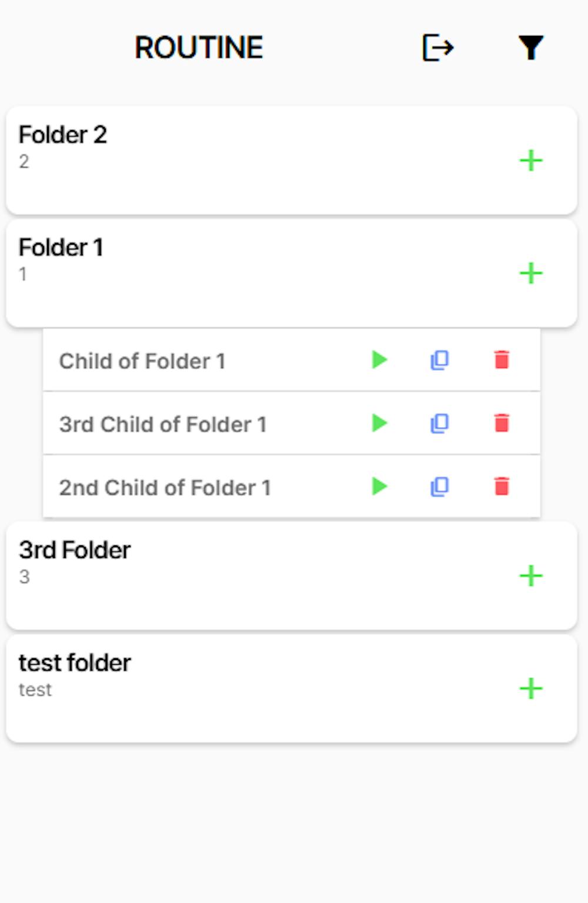The height and width of the screenshot is (903, 588).
Task: Duplicate Child of Folder 1 with copy icon
Action: tap(440, 360)
